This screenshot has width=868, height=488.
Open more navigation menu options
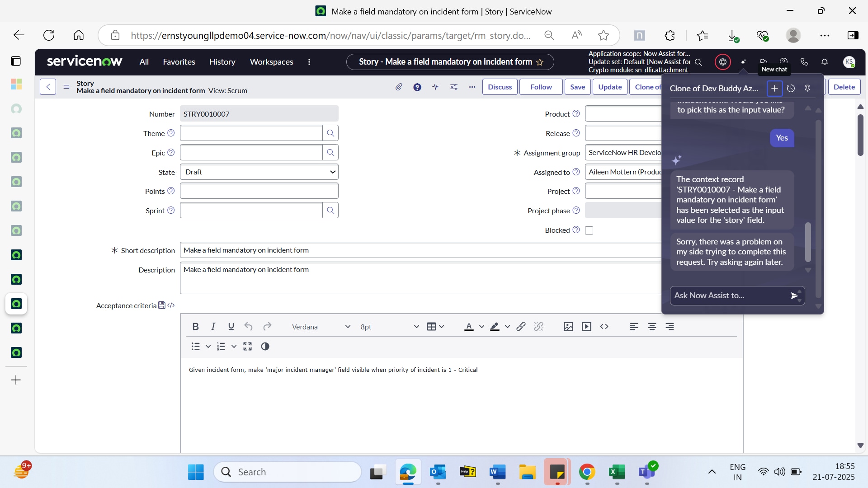pos(309,62)
